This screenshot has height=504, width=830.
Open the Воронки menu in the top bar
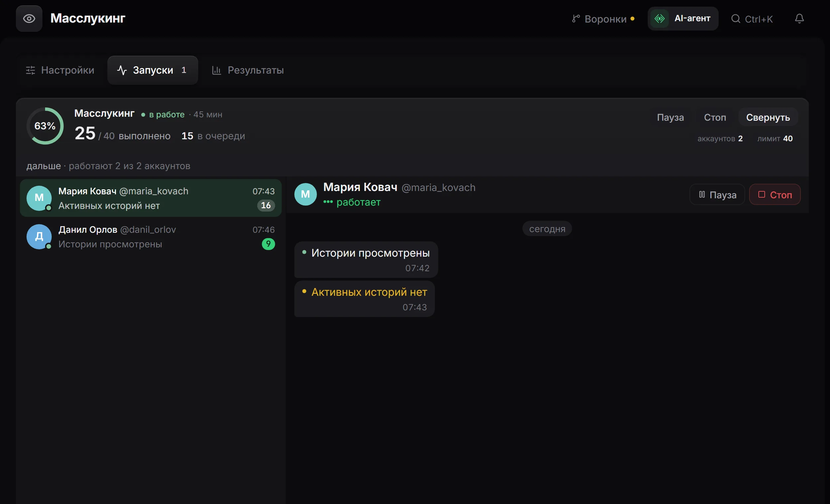pos(603,19)
